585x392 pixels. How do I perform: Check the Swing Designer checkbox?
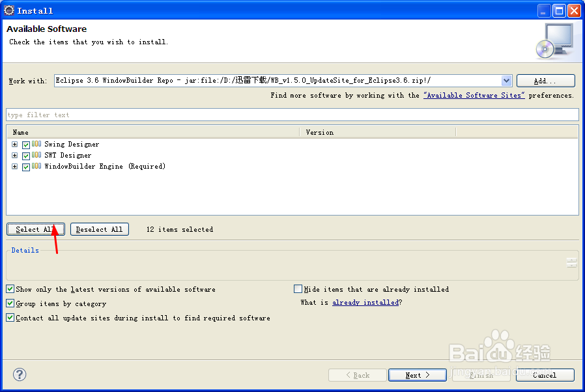(26, 145)
